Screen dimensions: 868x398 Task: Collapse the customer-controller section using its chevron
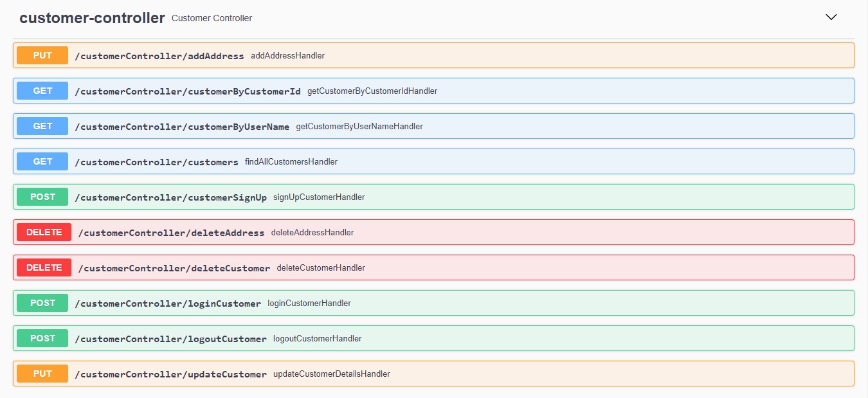click(831, 16)
